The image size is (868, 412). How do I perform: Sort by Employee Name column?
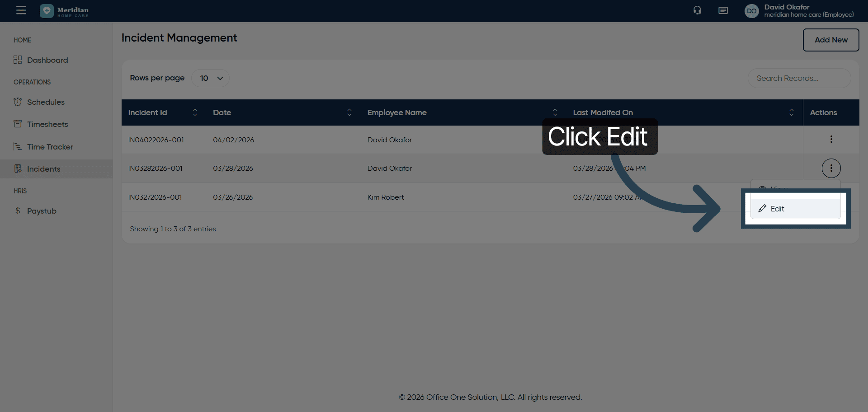555,112
